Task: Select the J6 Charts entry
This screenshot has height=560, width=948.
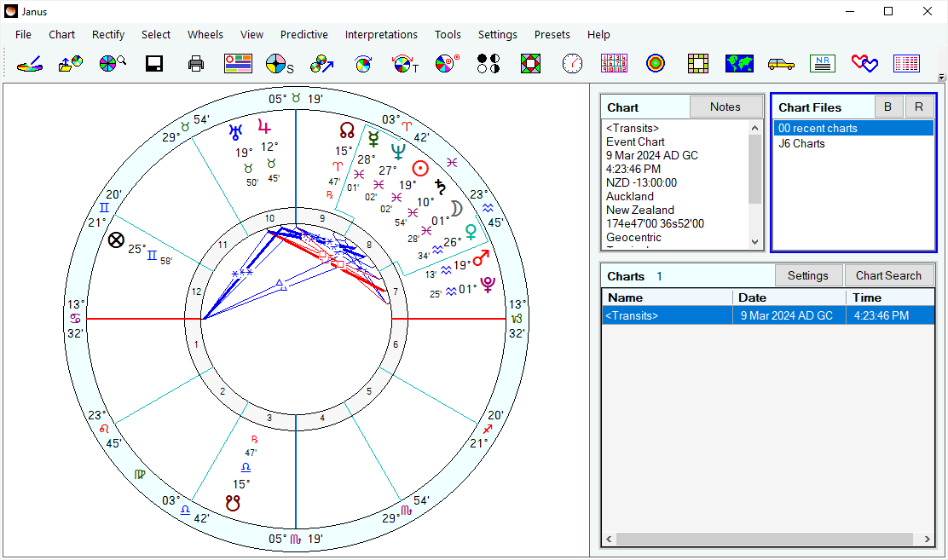Action: [x=800, y=143]
